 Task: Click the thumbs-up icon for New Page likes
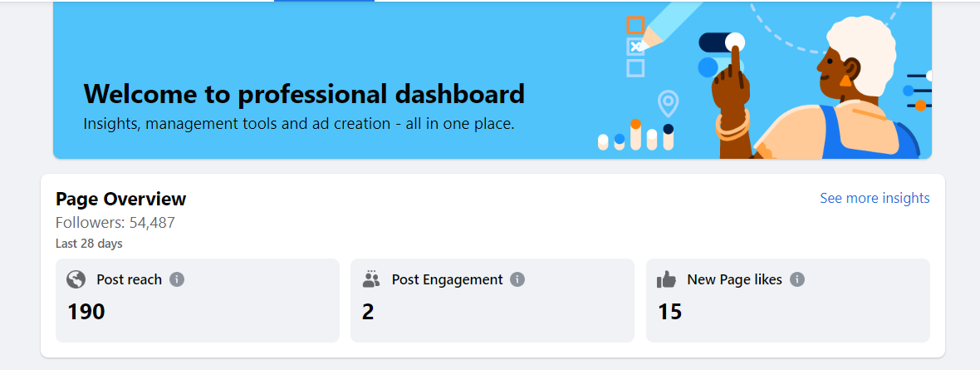666,280
